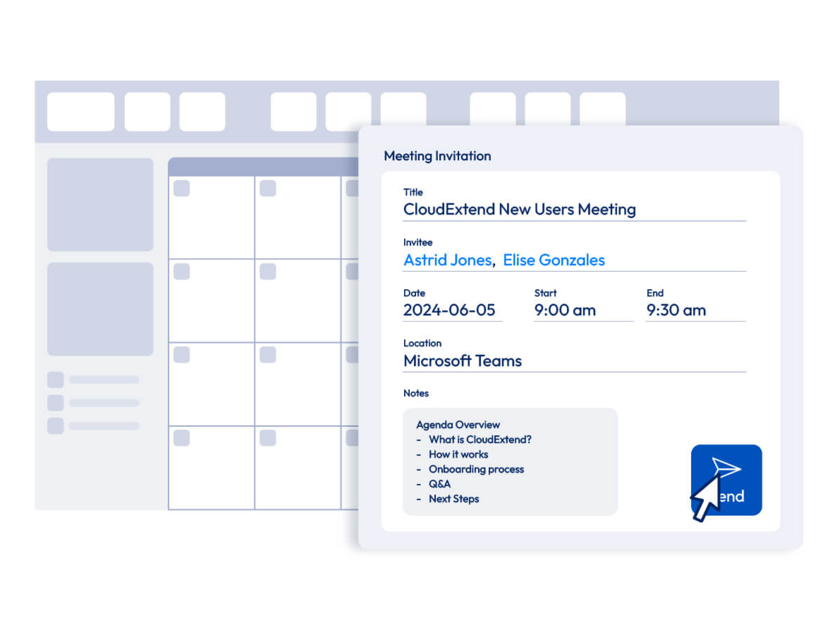Click the 2024-06-05 date field
This screenshot has width=840, height=630.
449,310
